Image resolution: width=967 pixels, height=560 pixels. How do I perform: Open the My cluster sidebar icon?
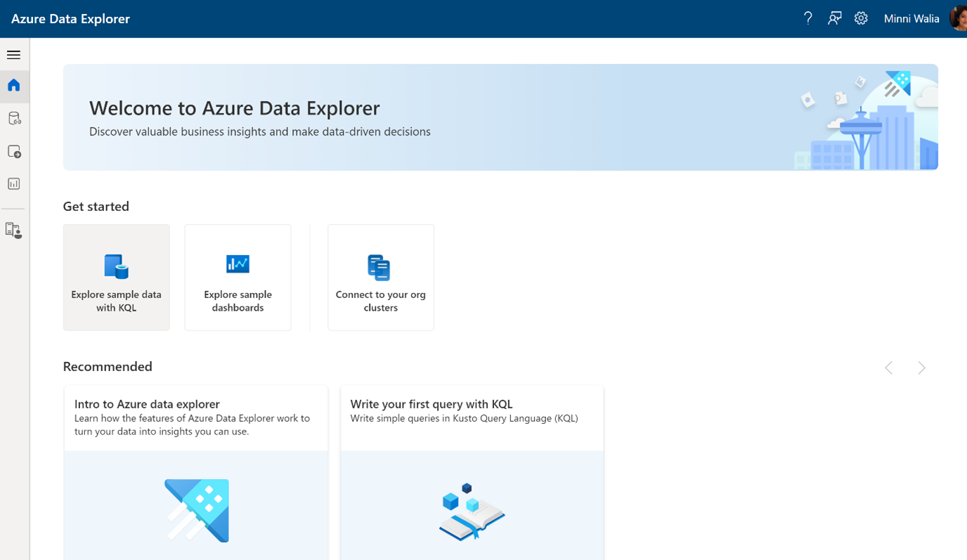tap(14, 230)
